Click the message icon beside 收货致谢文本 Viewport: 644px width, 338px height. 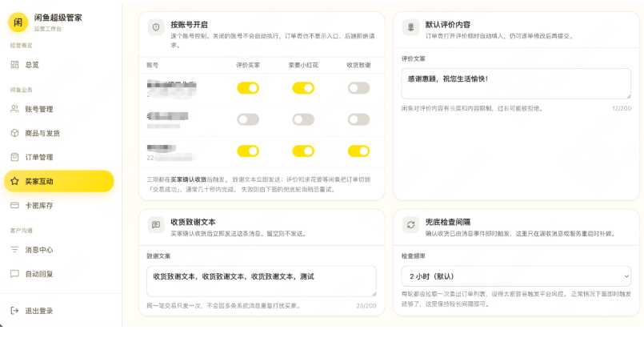tap(156, 225)
